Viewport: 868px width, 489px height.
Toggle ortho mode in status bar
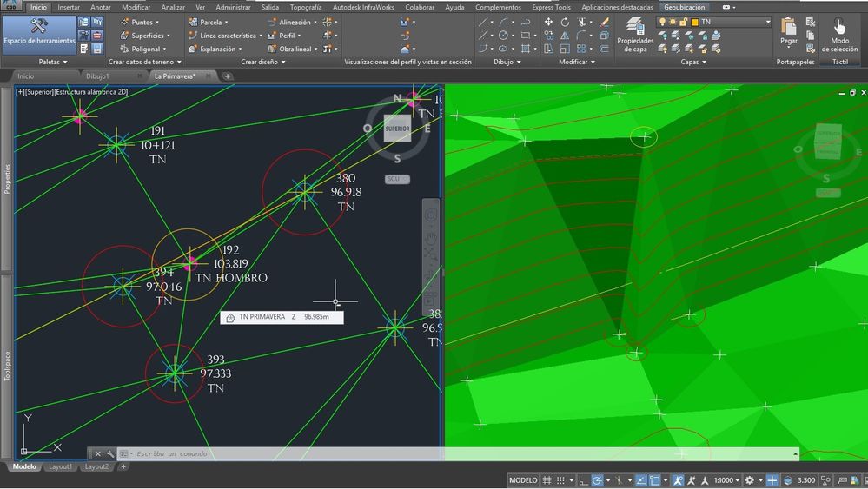583,480
